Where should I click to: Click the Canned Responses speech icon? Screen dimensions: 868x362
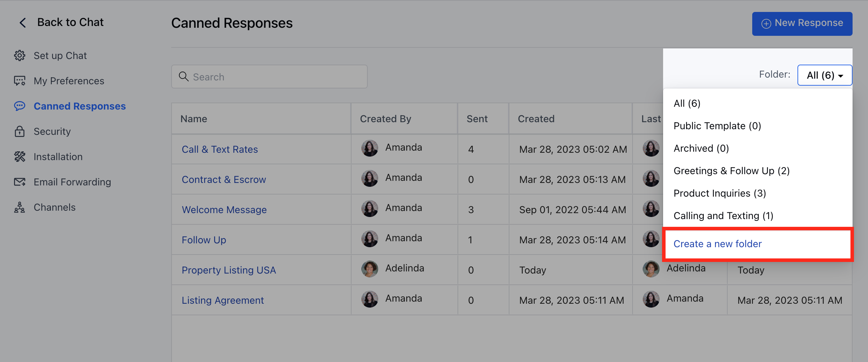pyautogui.click(x=20, y=106)
